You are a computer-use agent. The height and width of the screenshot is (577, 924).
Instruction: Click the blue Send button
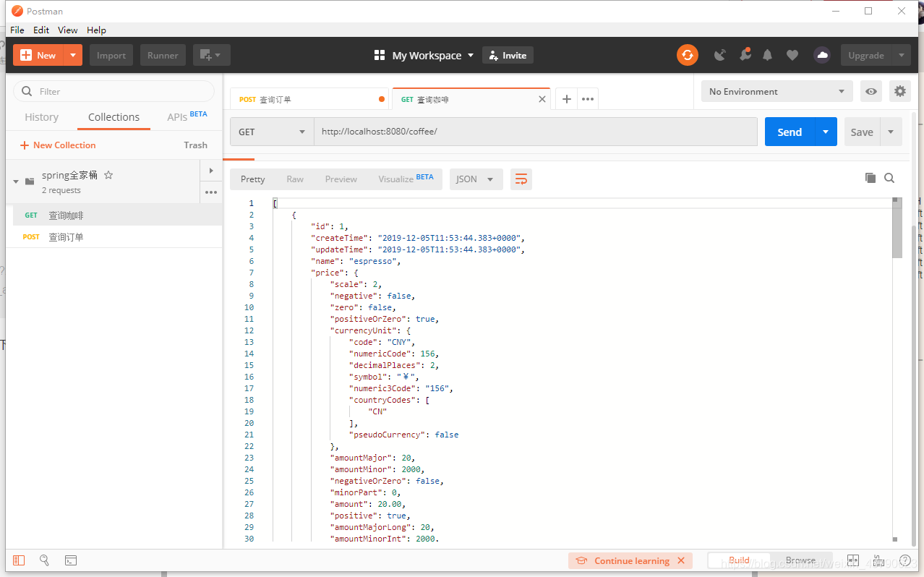coord(790,132)
